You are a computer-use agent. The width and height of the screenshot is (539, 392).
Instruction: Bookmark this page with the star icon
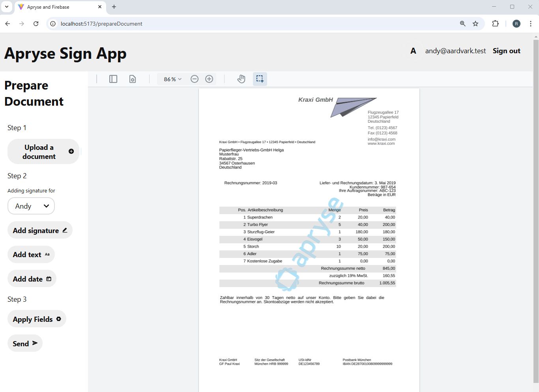pos(475,24)
